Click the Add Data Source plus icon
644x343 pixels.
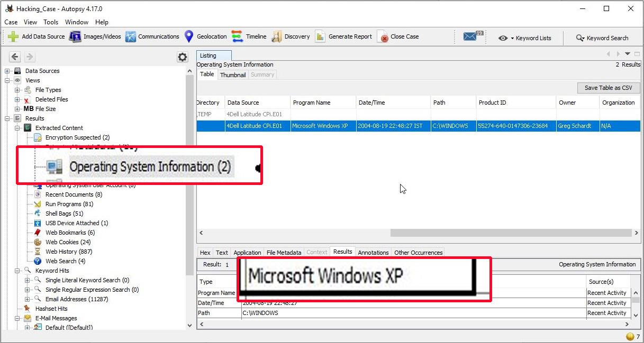pyautogui.click(x=13, y=36)
